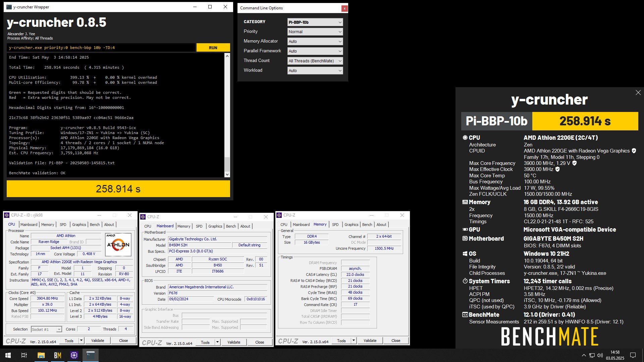Switch to Mainboard tab in first CPU-Z
This screenshot has height=362, width=644.
(x=29, y=225)
